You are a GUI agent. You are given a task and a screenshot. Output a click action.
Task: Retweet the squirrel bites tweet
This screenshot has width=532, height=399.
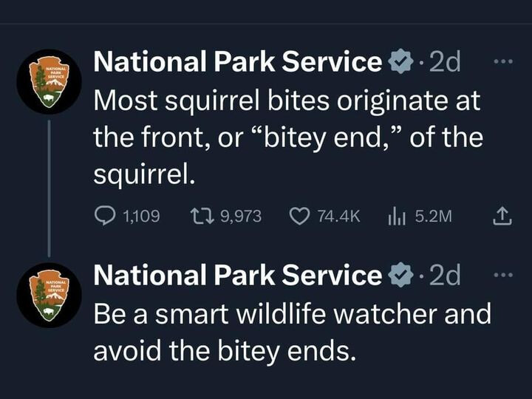click(x=200, y=215)
